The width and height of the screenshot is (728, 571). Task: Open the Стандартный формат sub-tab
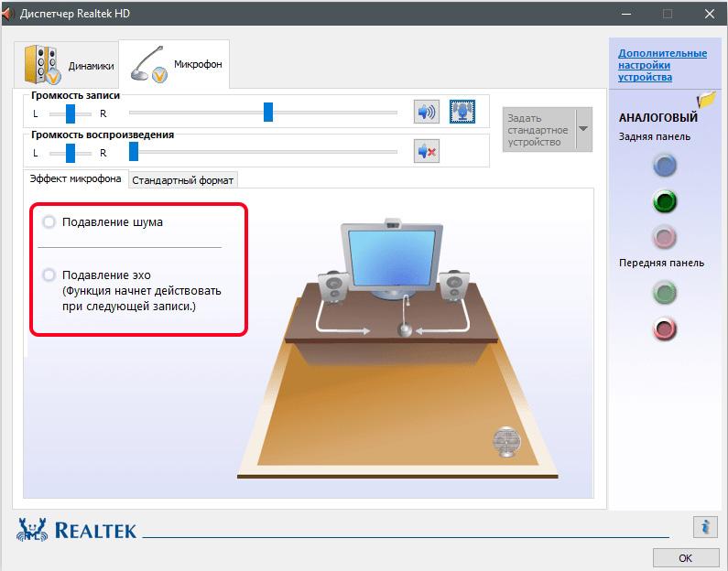[182, 180]
